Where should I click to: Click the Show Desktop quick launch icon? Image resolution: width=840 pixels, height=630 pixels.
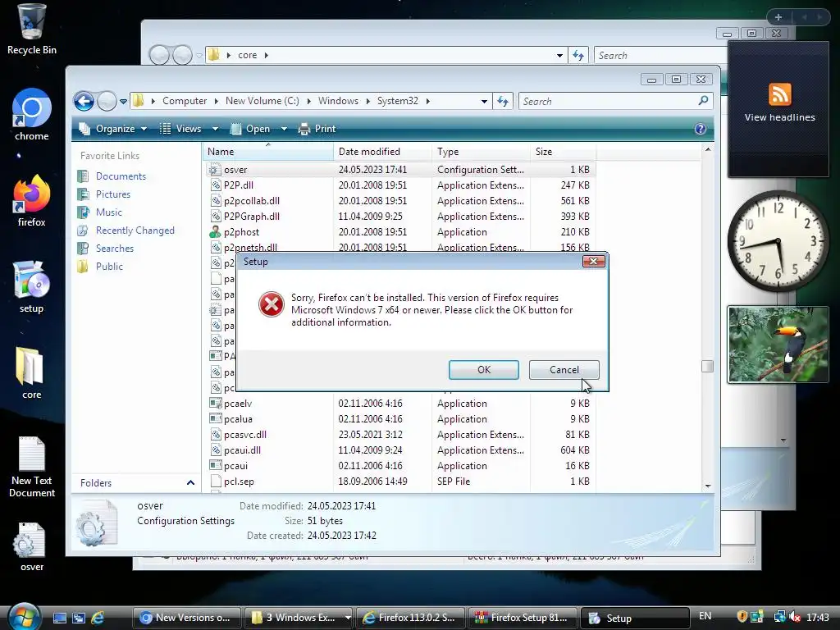(59, 618)
